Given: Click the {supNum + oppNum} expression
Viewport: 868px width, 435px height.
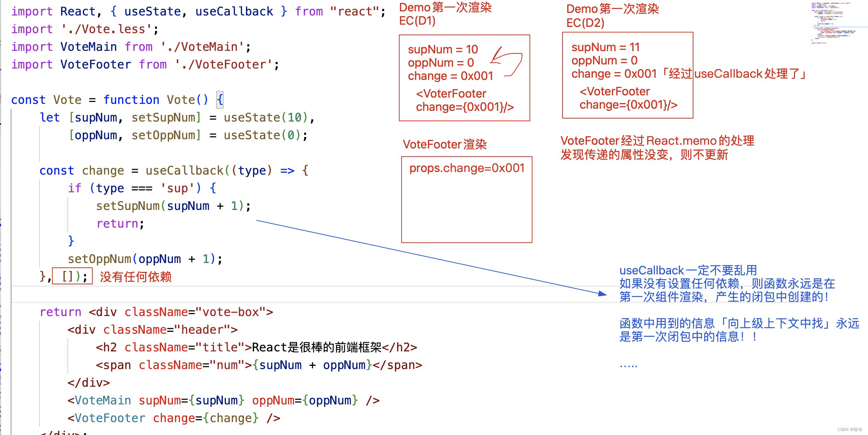Looking at the screenshot, I should (312, 365).
